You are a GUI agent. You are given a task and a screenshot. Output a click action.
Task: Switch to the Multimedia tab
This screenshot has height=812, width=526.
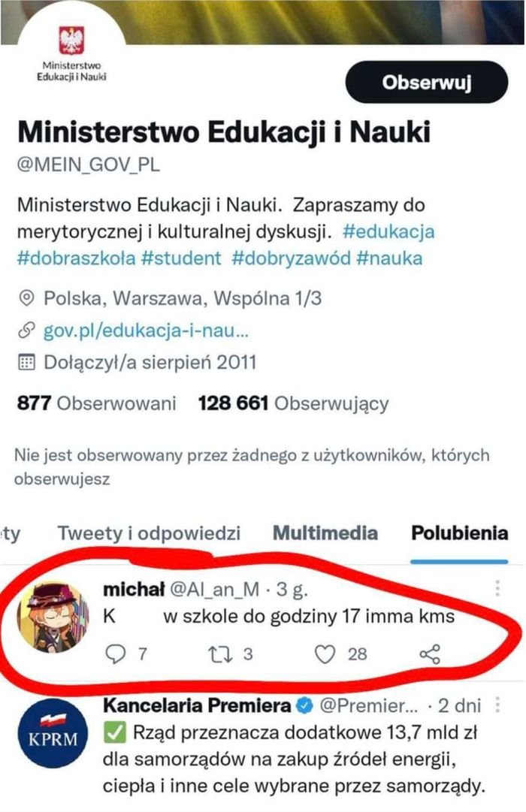[x=325, y=534]
